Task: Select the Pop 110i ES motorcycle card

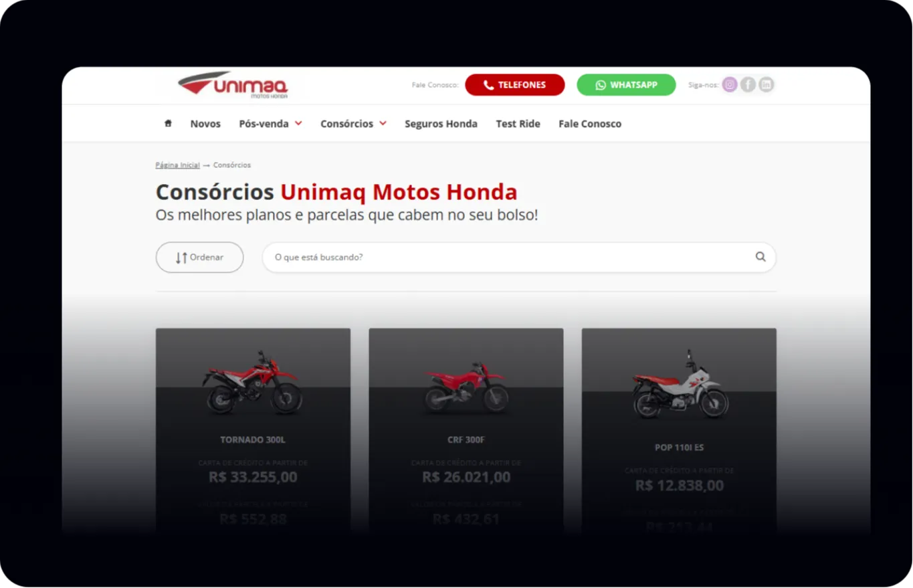Action: [x=679, y=428]
